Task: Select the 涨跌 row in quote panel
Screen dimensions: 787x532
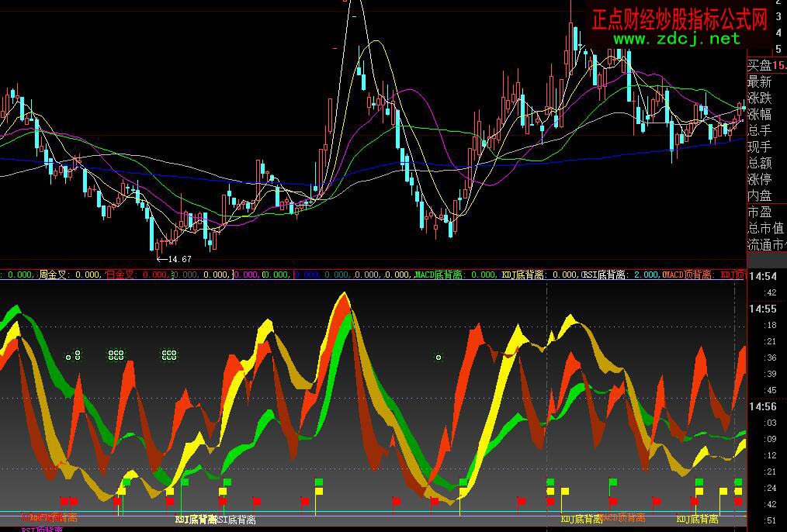Action: coord(759,98)
